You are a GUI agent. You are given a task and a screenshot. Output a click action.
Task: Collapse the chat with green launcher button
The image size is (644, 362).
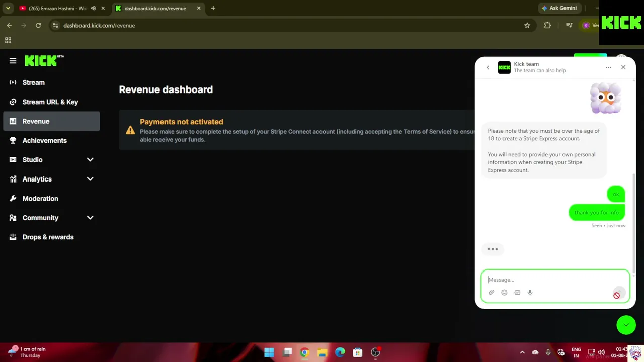626,325
